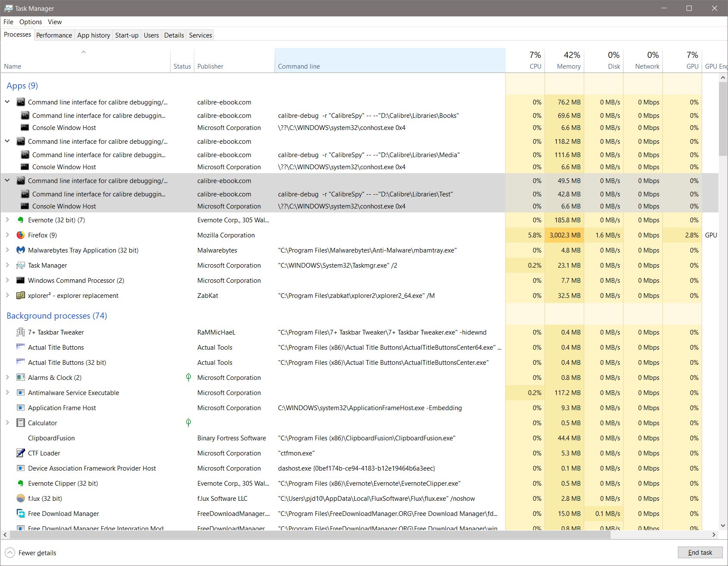Click the Malwarebytes Tray Application icon
This screenshot has width=728, height=566.
[20, 250]
